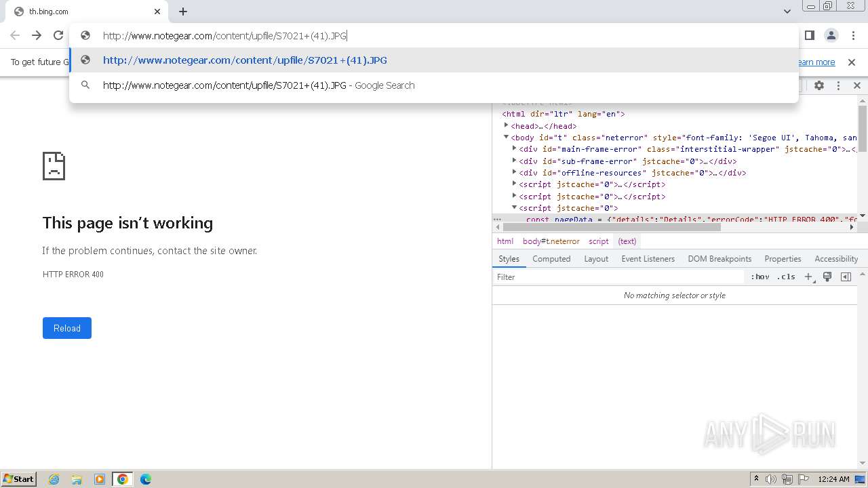This screenshot has width=868, height=488.
Task: Click the Elements panel horizontal scrollbar
Action: point(612,228)
